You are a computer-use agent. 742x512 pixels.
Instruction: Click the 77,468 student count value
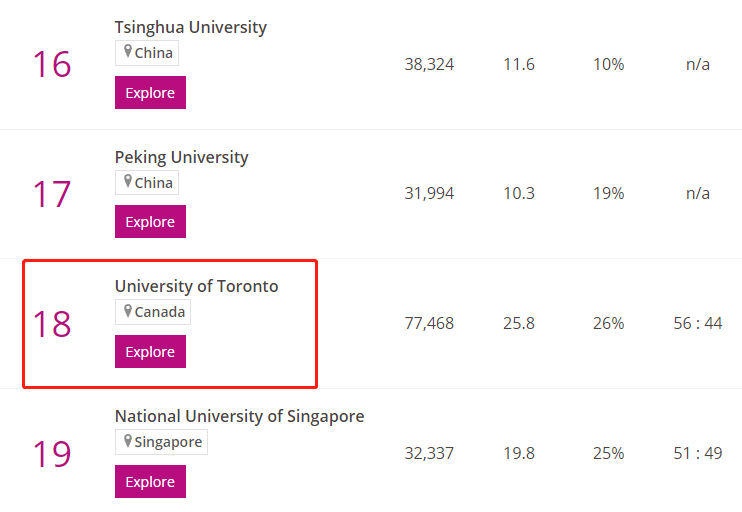click(429, 323)
